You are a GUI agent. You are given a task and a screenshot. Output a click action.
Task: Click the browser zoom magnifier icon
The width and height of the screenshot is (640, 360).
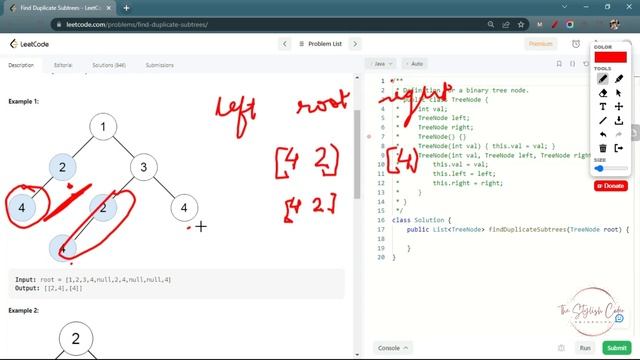(x=491, y=24)
